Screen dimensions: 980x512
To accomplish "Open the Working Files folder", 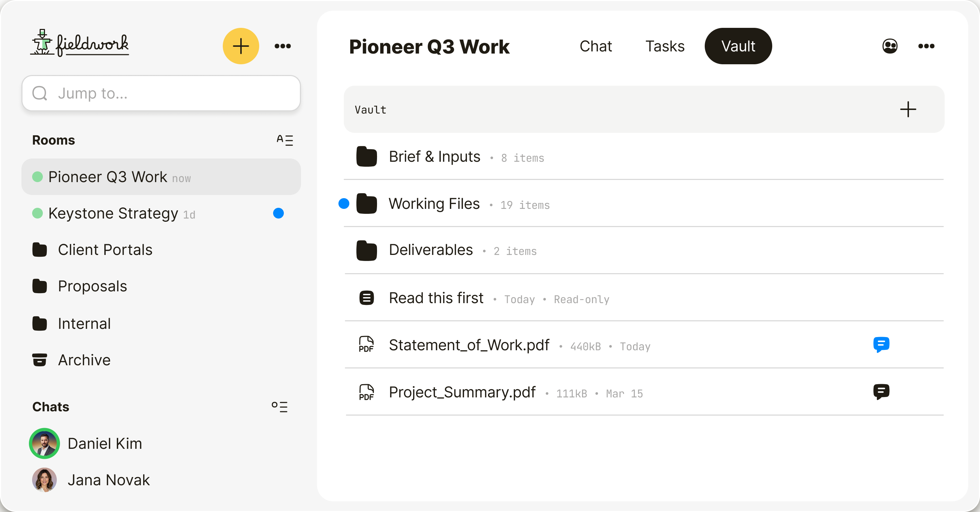I will pyautogui.click(x=434, y=204).
